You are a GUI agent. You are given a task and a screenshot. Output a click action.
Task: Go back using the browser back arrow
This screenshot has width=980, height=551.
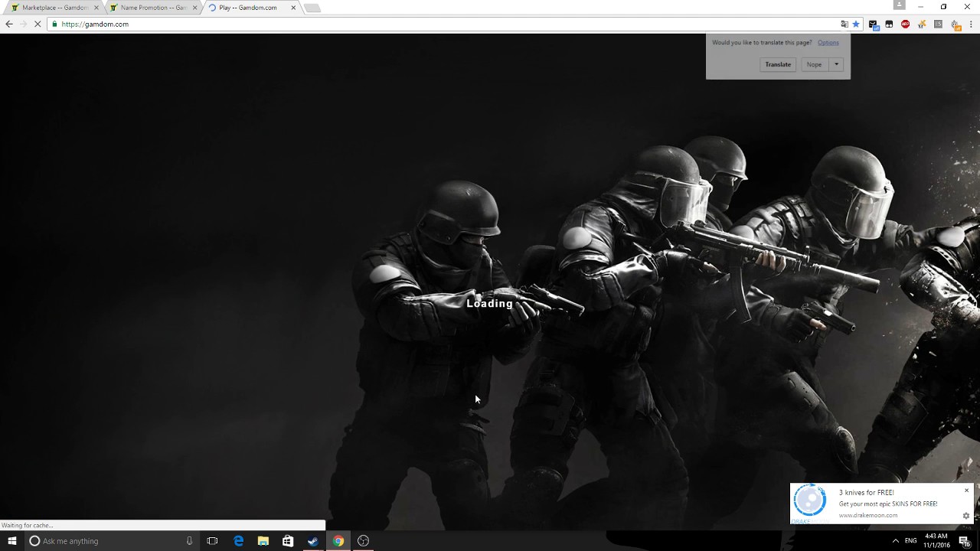pos(8,24)
